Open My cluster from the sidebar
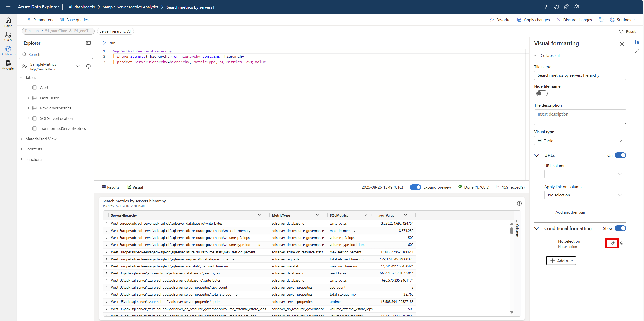 pos(8,65)
